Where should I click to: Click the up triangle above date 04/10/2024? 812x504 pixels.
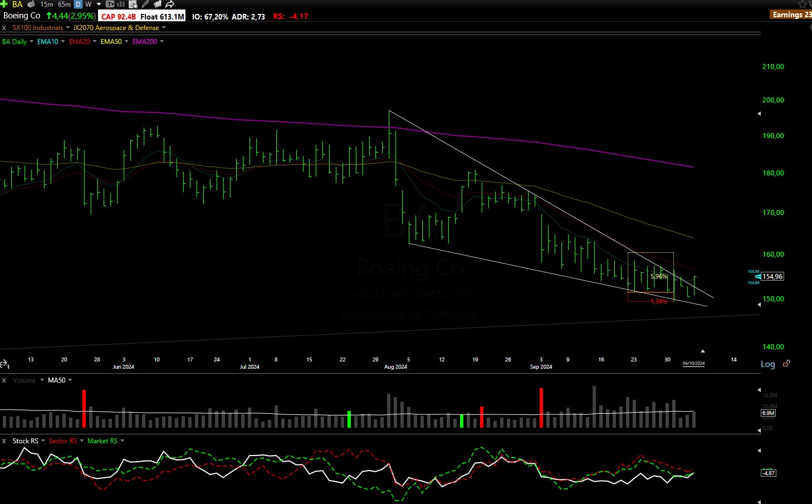click(702, 351)
